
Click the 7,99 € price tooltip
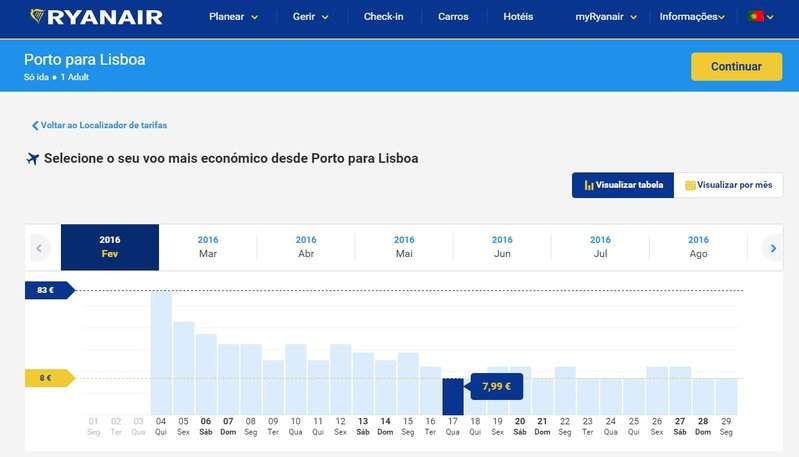pos(496,386)
